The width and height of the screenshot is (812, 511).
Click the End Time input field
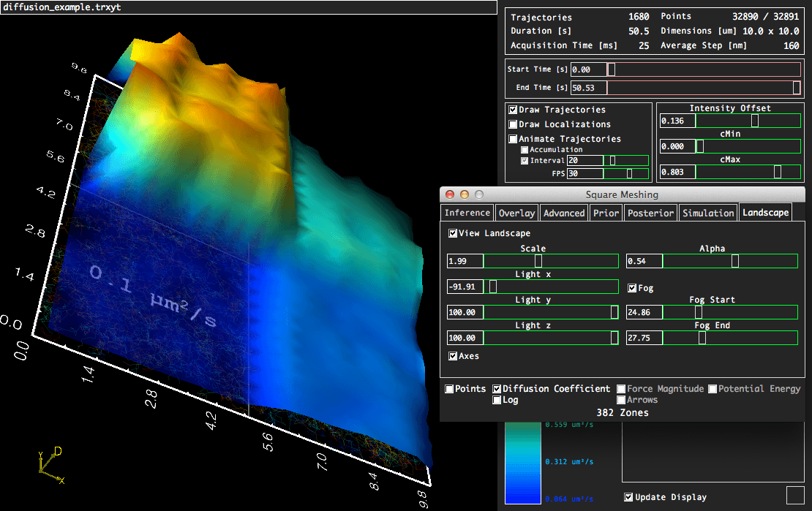pos(588,88)
